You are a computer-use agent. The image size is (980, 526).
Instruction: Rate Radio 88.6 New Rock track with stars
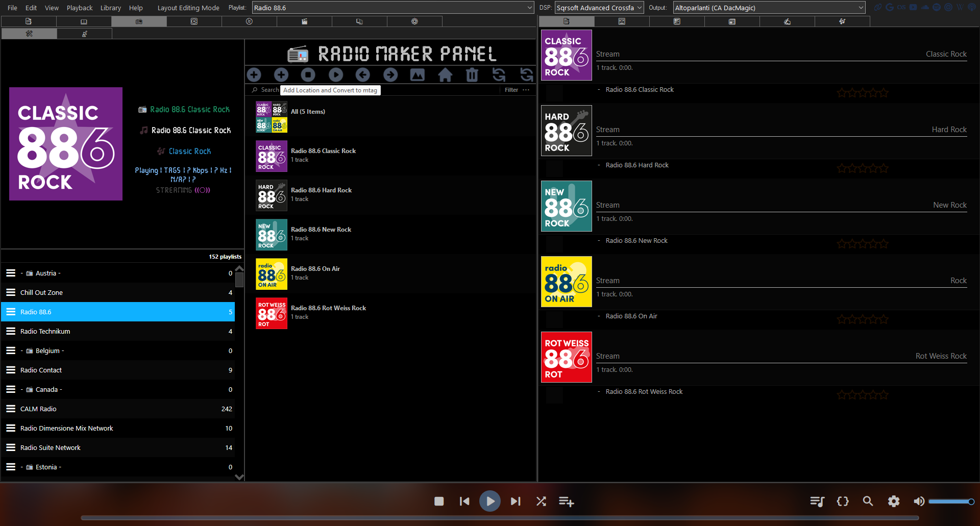click(x=863, y=244)
